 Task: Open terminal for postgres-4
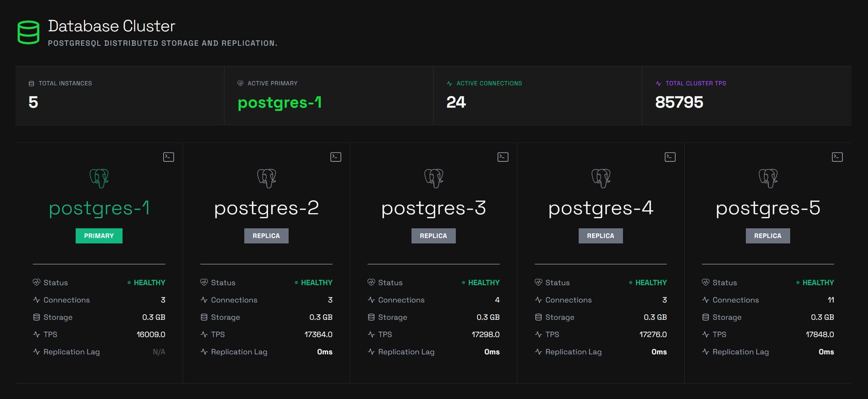point(670,157)
